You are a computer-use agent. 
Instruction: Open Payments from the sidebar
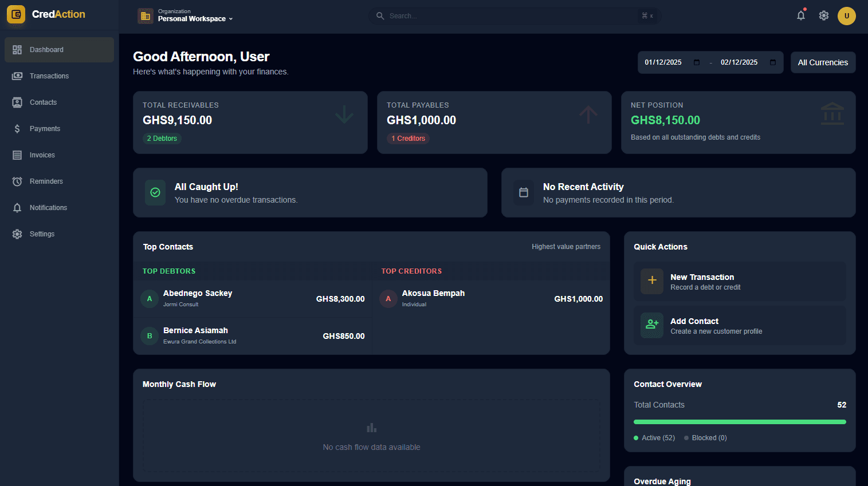click(x=45, y=128)
